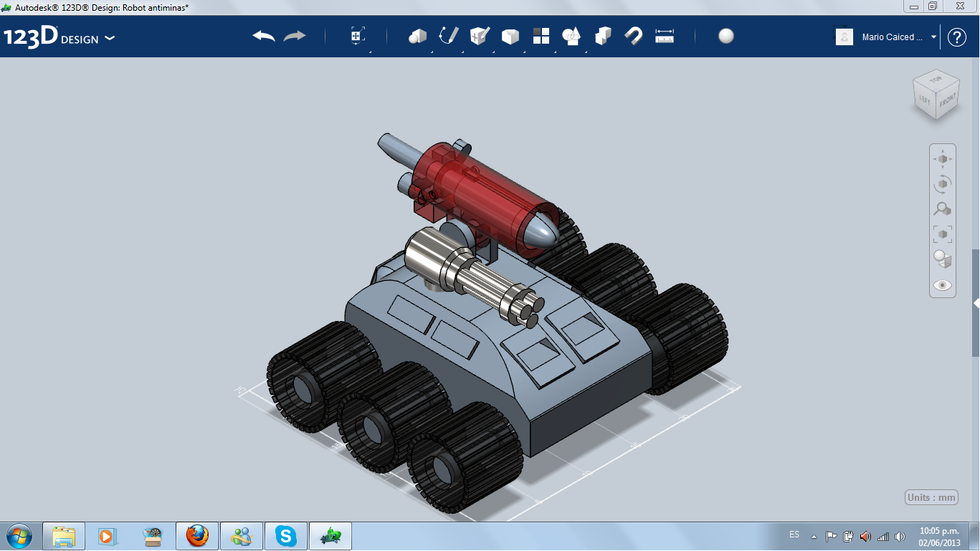Screen dimensions: 980x551
Task: Activate the Snap magnet tool
Action: pos(634,36)
